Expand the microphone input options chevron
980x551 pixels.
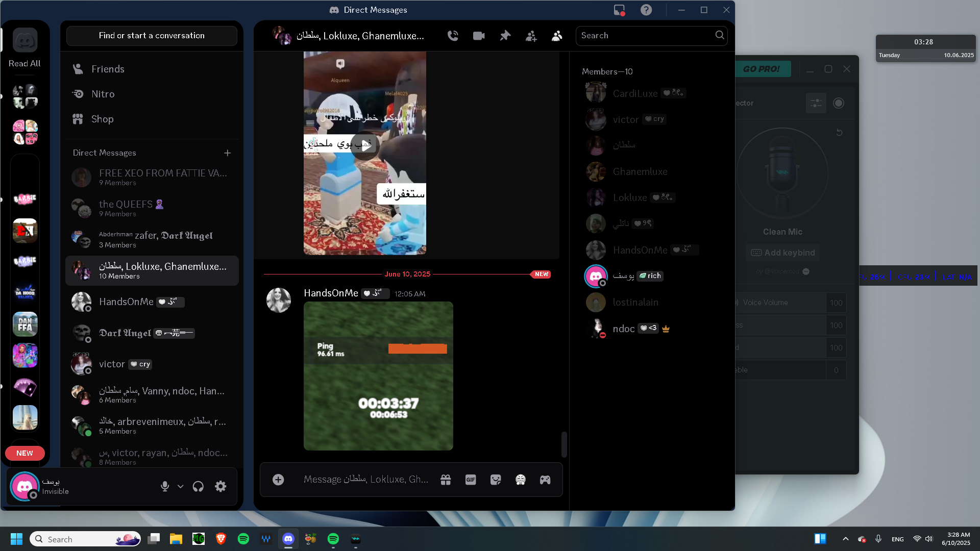point(180,486)
